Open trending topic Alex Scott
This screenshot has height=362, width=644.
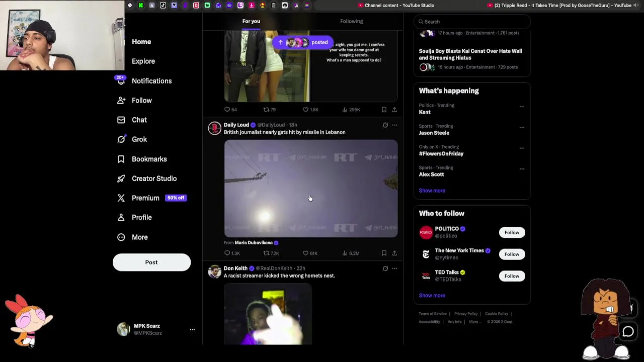[x=431, y=174]
